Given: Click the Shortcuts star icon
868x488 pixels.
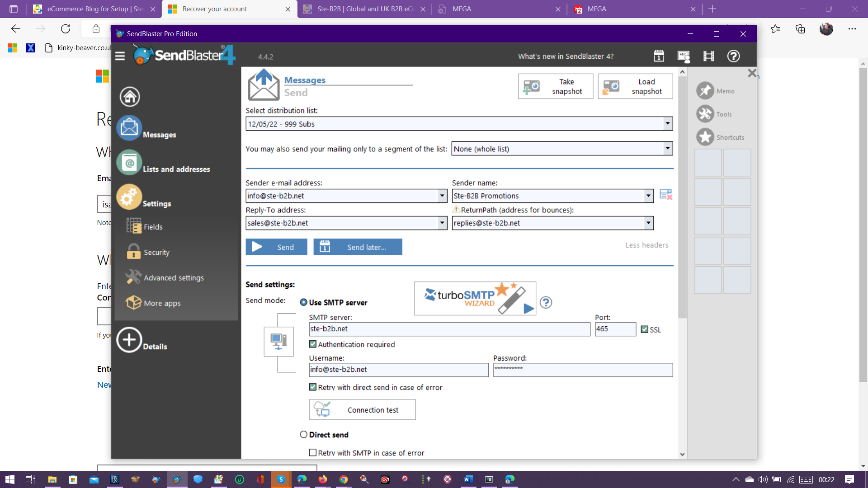Looking at the screenshot, I should tap(705, 137).
